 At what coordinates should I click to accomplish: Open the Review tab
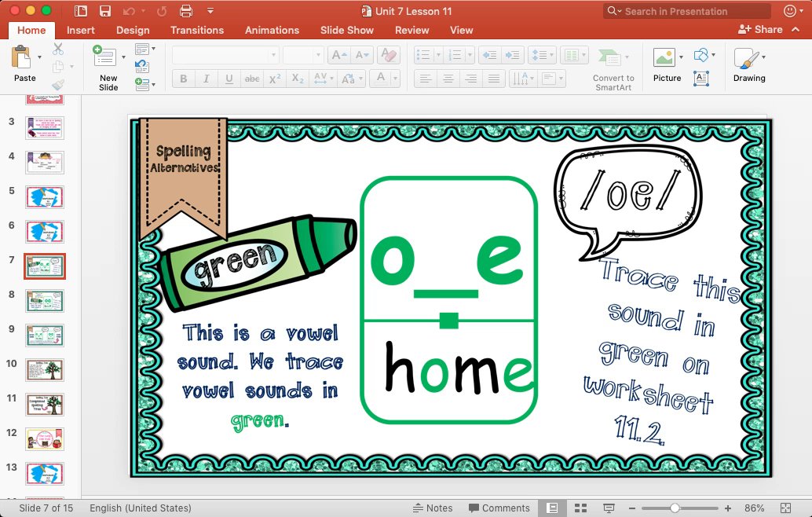(x=411, y=30)
